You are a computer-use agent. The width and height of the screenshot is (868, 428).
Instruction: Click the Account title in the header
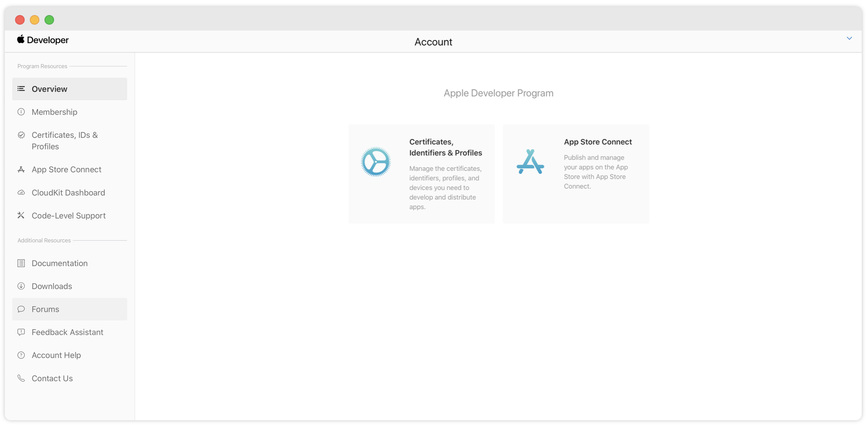433,42
